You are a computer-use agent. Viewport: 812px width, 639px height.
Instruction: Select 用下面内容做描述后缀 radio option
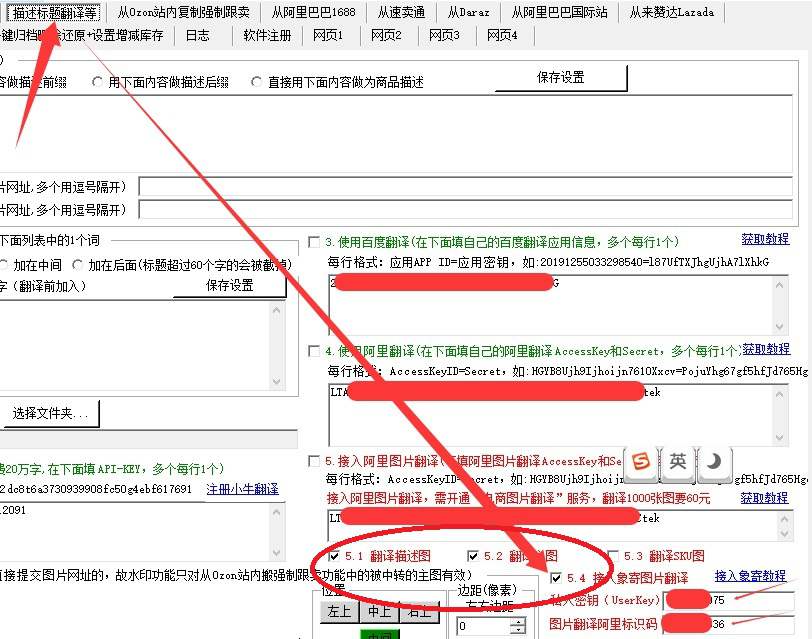point(98,83)
